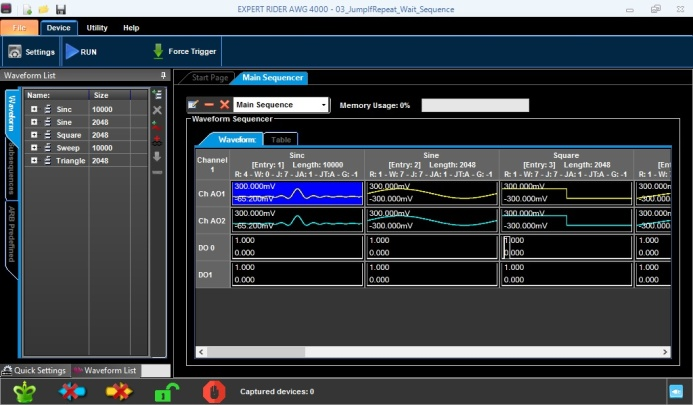The width and height of the screenshot is (693, 405).
Task: Open the Start Page tab
Action: click(209, 77)
